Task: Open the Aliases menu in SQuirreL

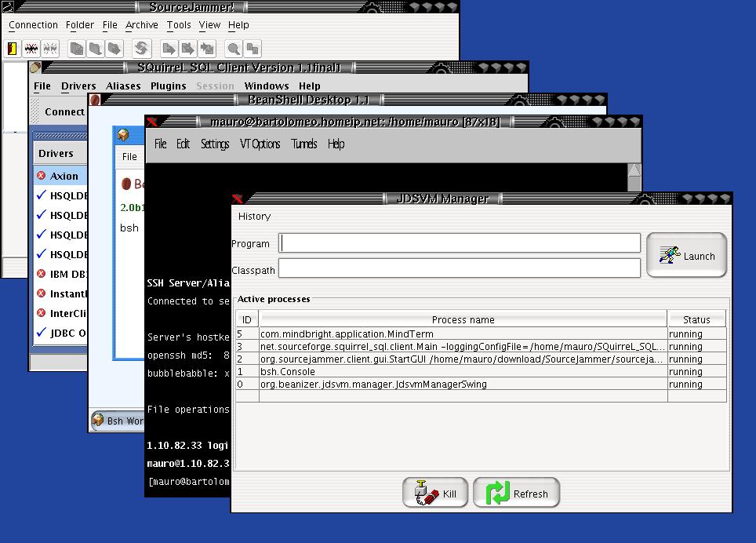Action: click(123, 86)
